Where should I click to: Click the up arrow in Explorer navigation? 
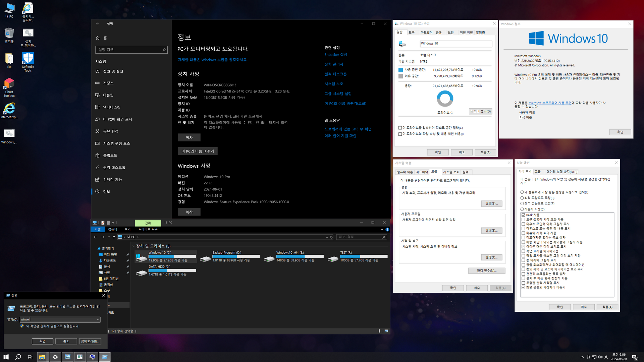(114, 237)
